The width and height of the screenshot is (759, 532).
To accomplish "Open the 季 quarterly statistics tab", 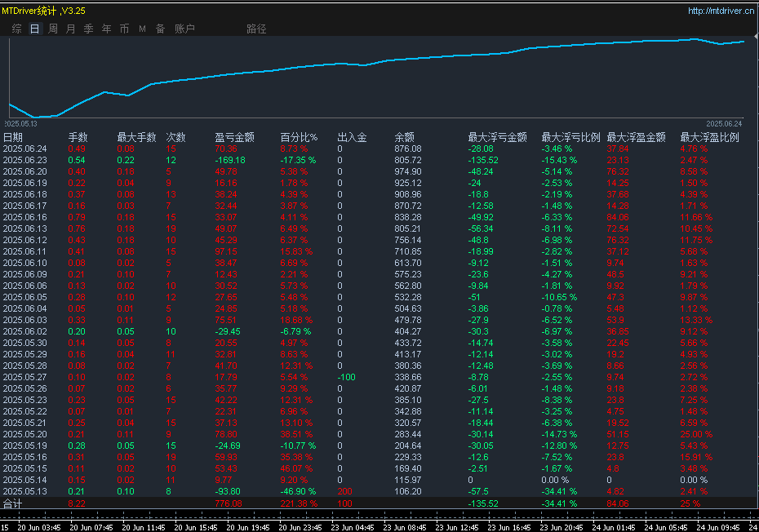I will click(88, 29).
